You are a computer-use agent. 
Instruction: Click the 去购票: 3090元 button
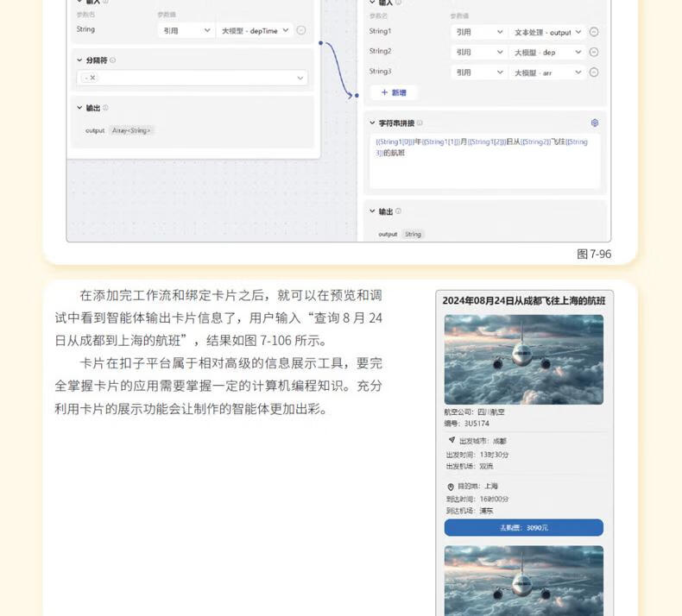click(524, 528)
